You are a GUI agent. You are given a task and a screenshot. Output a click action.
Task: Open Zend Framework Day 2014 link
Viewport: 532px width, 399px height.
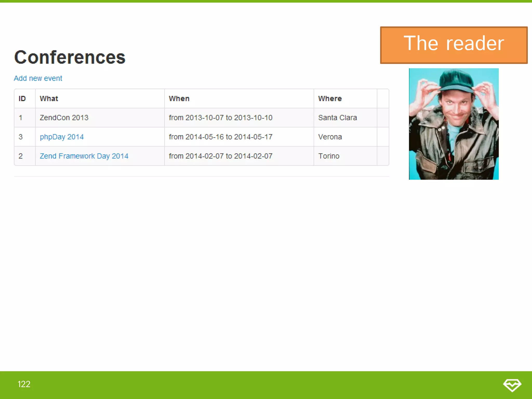click(x=84, y=156)
